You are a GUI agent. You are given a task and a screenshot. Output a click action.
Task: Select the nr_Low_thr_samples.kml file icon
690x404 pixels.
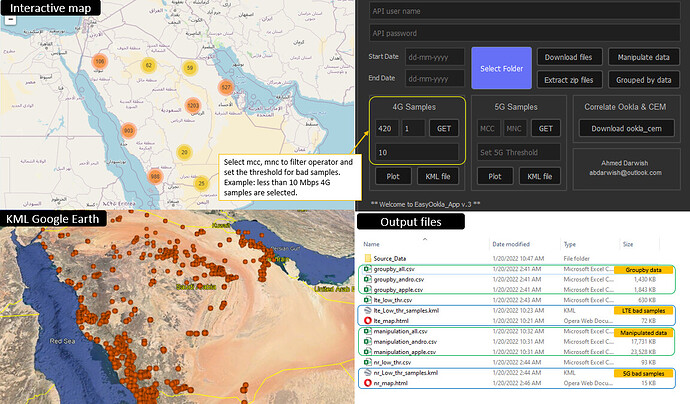click(x=368, y=373)
